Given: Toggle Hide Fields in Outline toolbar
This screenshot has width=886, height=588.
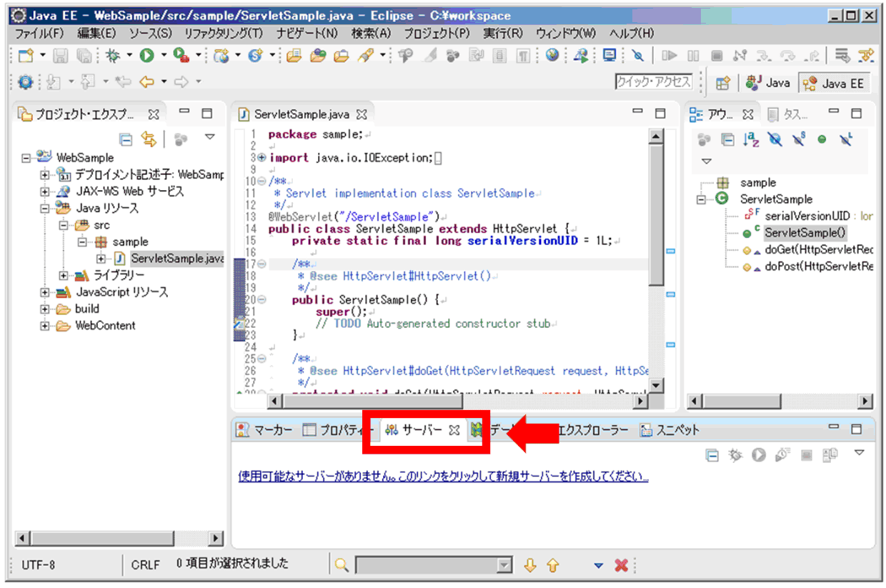Looking at the screenshot, I should coord(775,139).
